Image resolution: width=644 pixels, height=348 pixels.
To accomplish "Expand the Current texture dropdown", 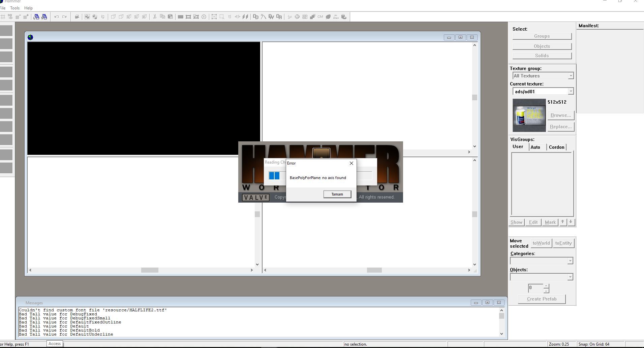I will (571, 92).
